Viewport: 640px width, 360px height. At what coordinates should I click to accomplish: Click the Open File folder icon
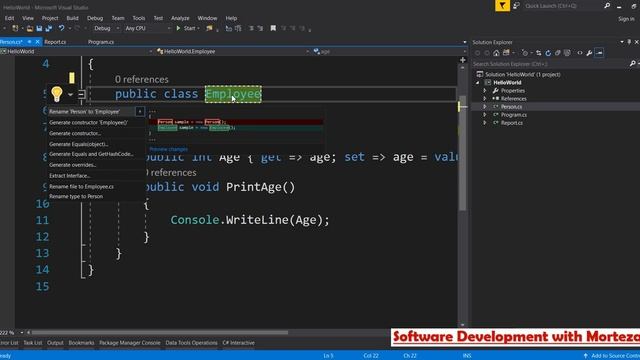[x=29, y=29]
